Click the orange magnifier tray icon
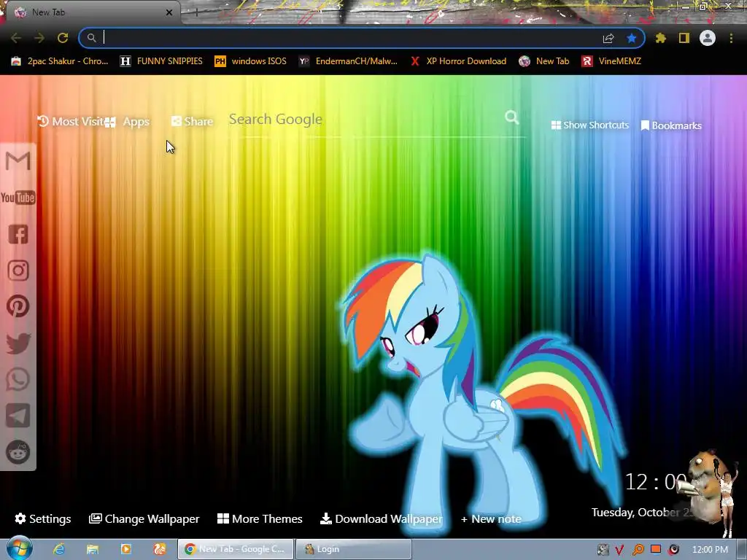 (x=638, y=550)
